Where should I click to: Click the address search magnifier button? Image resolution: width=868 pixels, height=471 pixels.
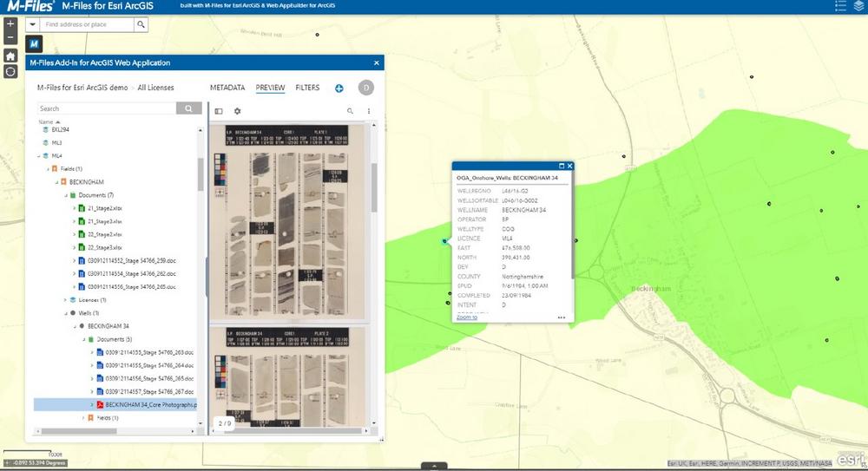pyautogui.click(x=141, y=25)
